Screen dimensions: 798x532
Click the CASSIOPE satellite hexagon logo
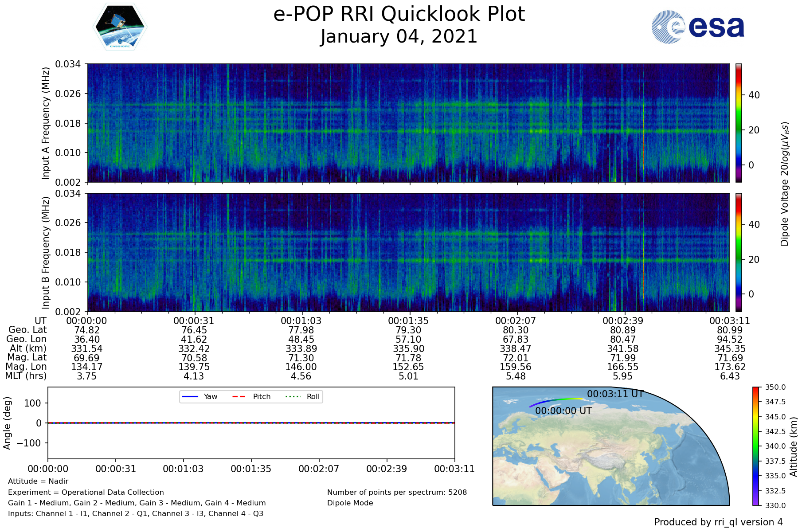[x=120, y=27]
